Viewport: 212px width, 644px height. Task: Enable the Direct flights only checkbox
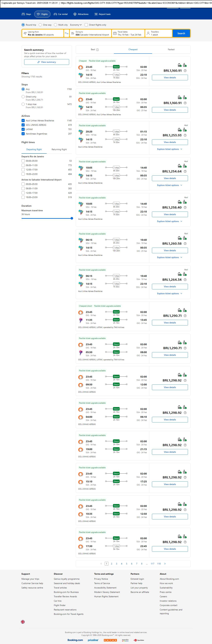[x=86, y=25]
